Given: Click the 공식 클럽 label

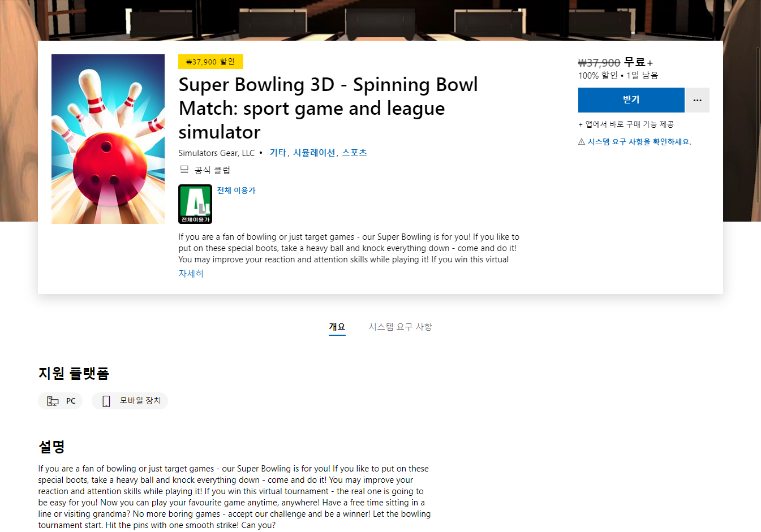Looking at the screenshot, I should [x=212, y=170].
